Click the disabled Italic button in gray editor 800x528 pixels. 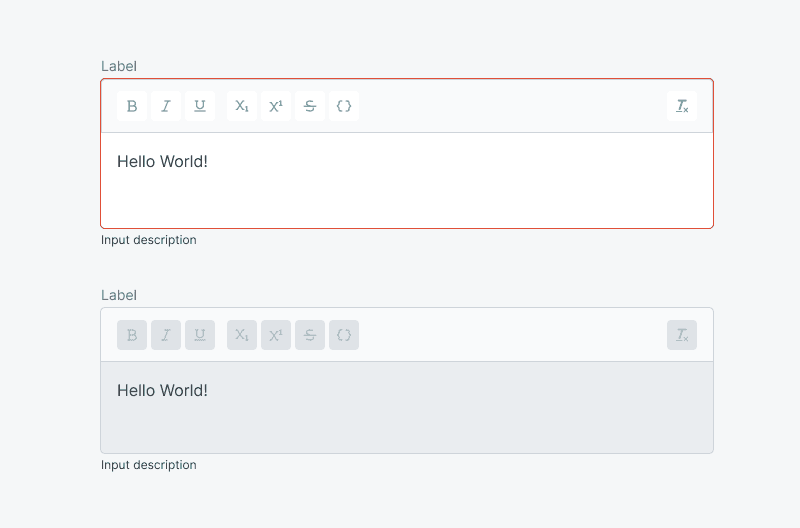[x=166, y=335]
